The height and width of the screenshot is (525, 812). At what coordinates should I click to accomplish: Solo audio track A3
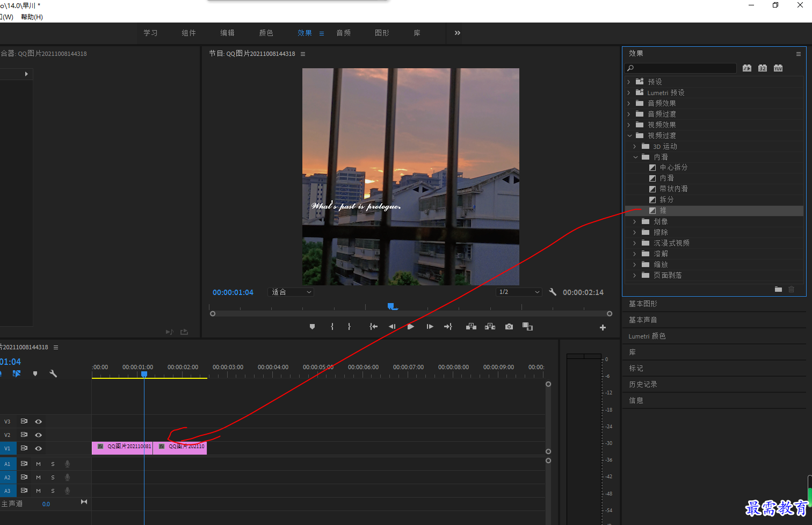(53, 491)
